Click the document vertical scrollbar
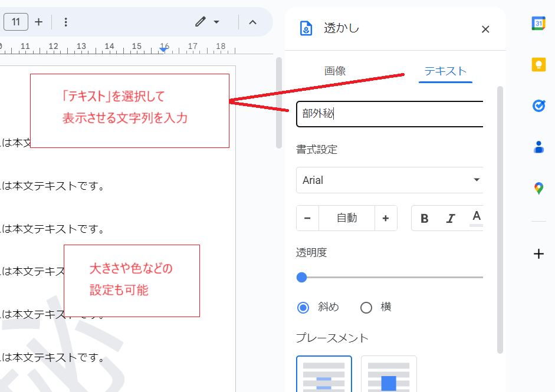The width and height of the screenshot is (555, 392). coord(279,103)
